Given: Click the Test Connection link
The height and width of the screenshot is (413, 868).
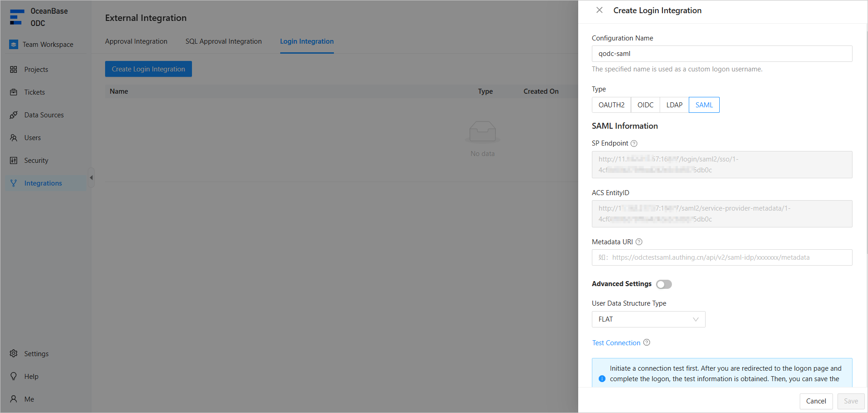Looking at the screenshot, I should click(x=616, y=343).
